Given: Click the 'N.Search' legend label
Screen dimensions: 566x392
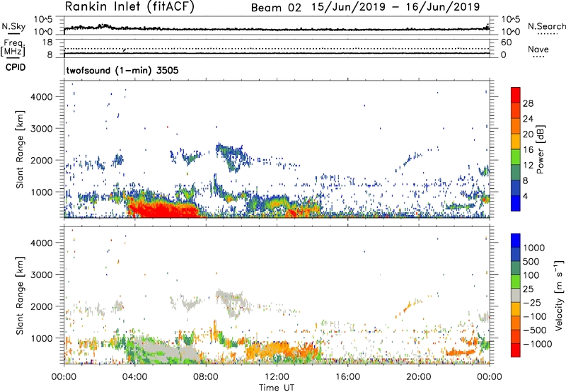Looking at the screenshot, I should (x=546, y=26).
